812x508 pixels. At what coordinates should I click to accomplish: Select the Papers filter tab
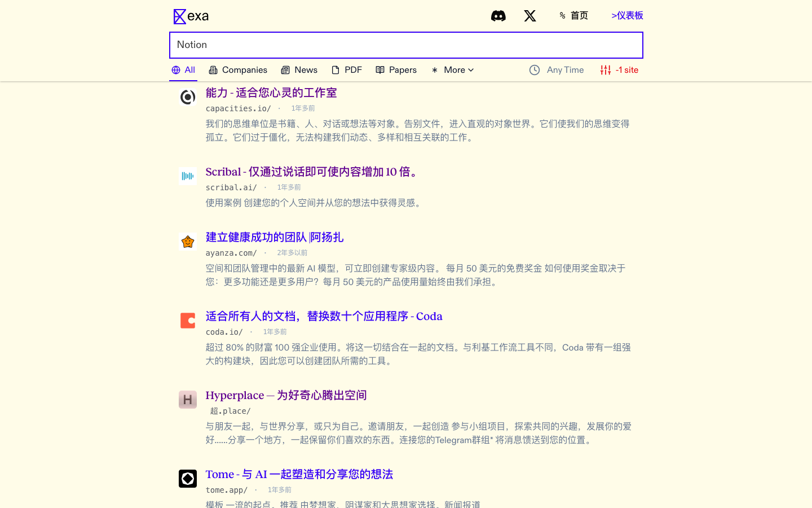tap(396, 69)
